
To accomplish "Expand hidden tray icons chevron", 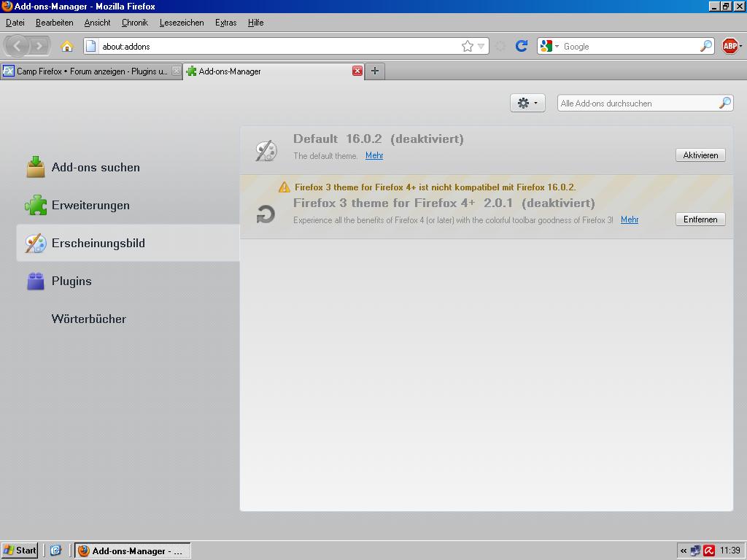I will point(684,551).
